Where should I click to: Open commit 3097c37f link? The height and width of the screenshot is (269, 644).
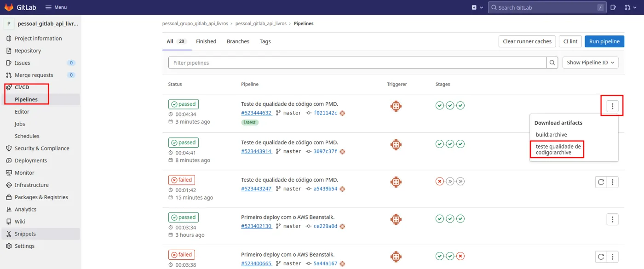click(325, 151)
